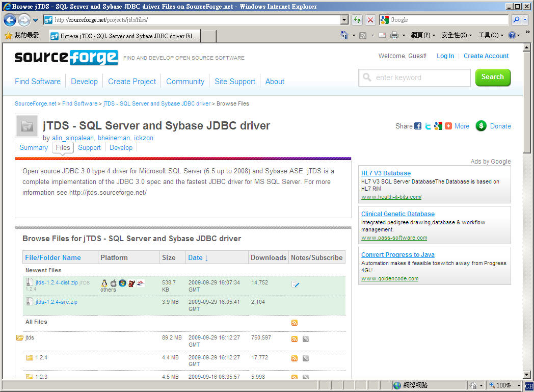
Task: Open a new blank tab
Action: (x=209, y=36)
